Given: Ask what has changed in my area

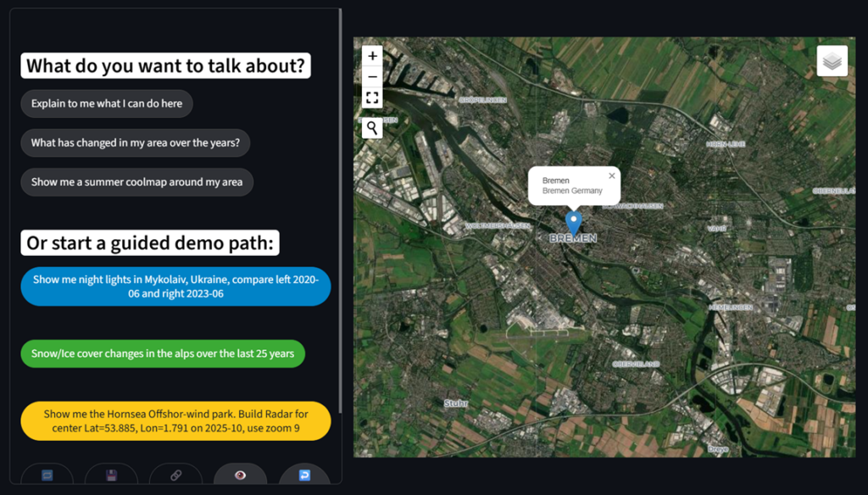Looking at the screenshot, I should tap(136, 143).
